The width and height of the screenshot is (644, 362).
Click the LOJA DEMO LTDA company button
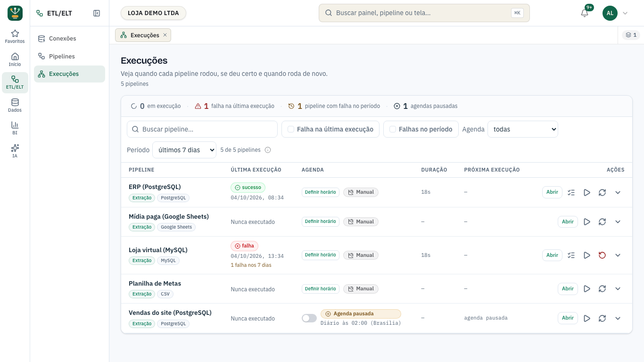tap(153, 13)
